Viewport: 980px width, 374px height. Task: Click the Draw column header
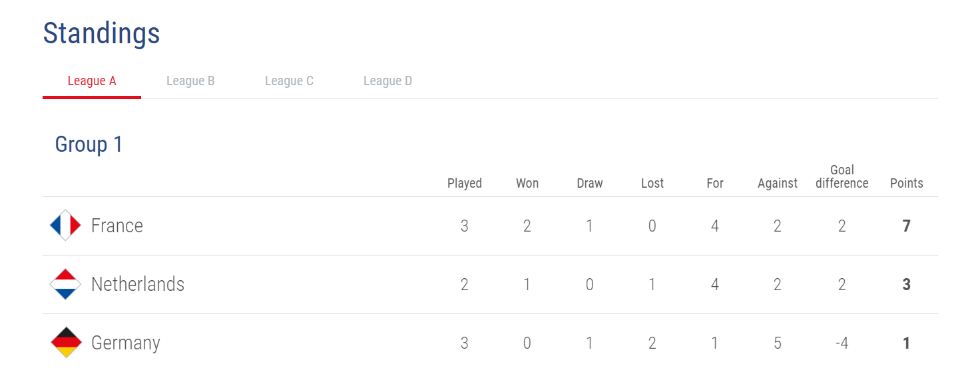590,183
